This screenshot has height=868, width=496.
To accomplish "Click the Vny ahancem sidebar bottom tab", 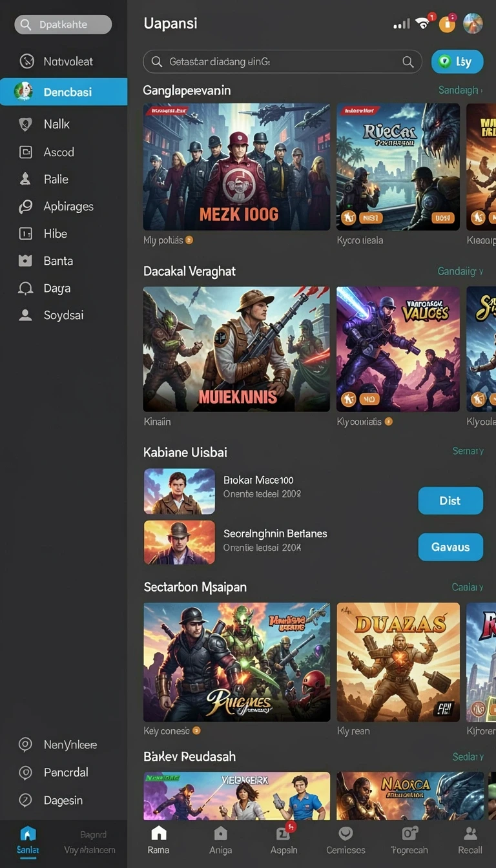I will tap(90, 842).
